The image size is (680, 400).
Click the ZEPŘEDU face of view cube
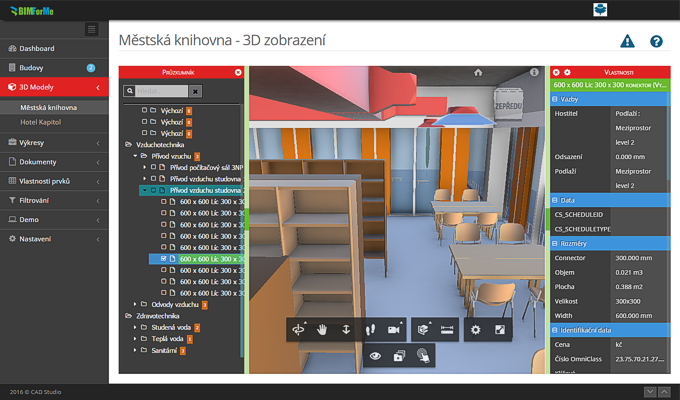[507, 104]
